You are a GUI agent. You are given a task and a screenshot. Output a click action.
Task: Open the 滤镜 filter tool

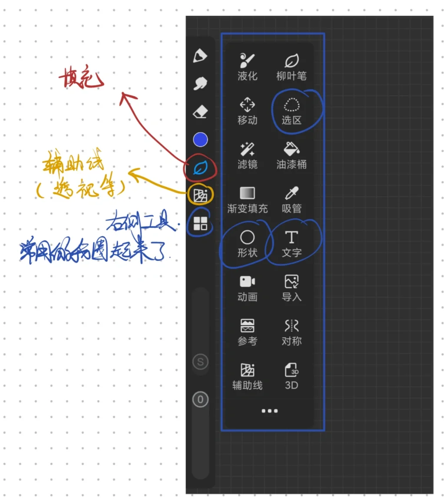coord(247,155)
